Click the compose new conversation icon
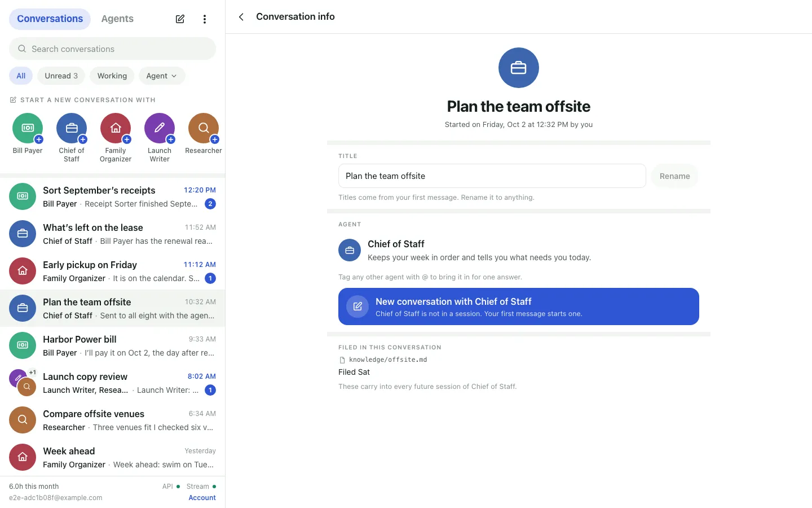The width and height of the screenshot is (812, 508). coord(180,19)
